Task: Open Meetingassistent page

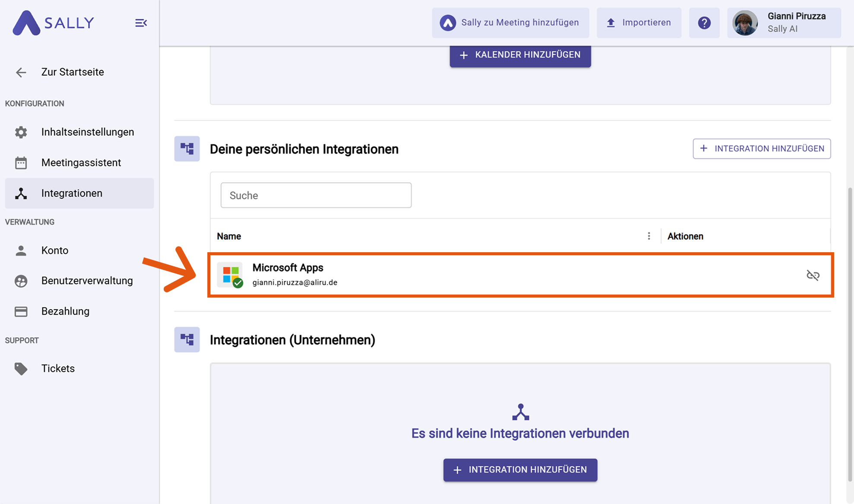Action: click(81, 163)
